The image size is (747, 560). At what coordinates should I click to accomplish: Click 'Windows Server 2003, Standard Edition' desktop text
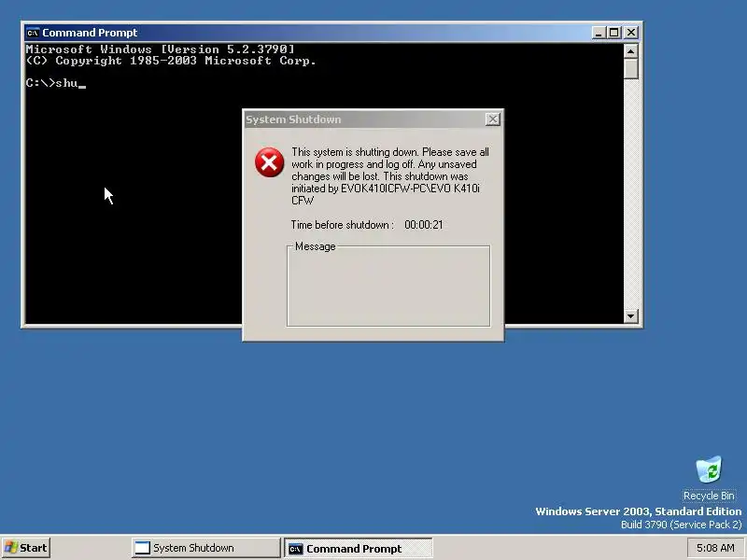coord(639,511)
